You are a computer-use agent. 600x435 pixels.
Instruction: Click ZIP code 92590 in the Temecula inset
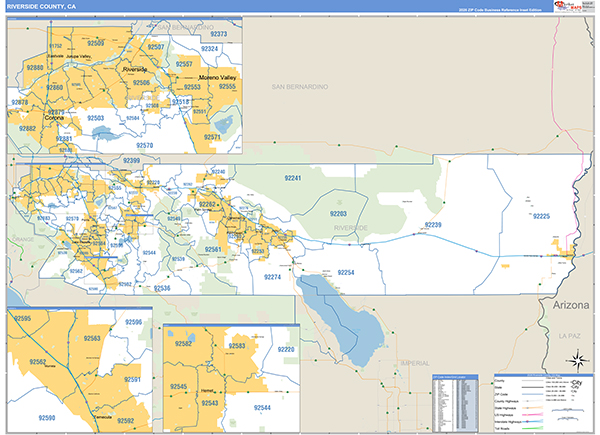coord(47,418)
